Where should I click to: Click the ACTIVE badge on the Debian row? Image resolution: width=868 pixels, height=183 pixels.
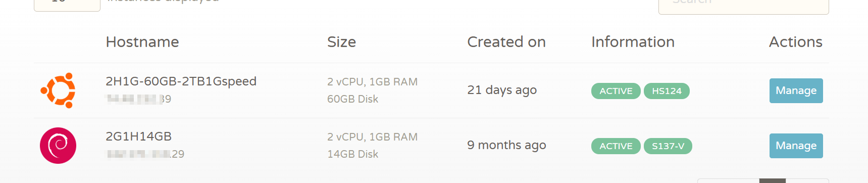point(616,146)
